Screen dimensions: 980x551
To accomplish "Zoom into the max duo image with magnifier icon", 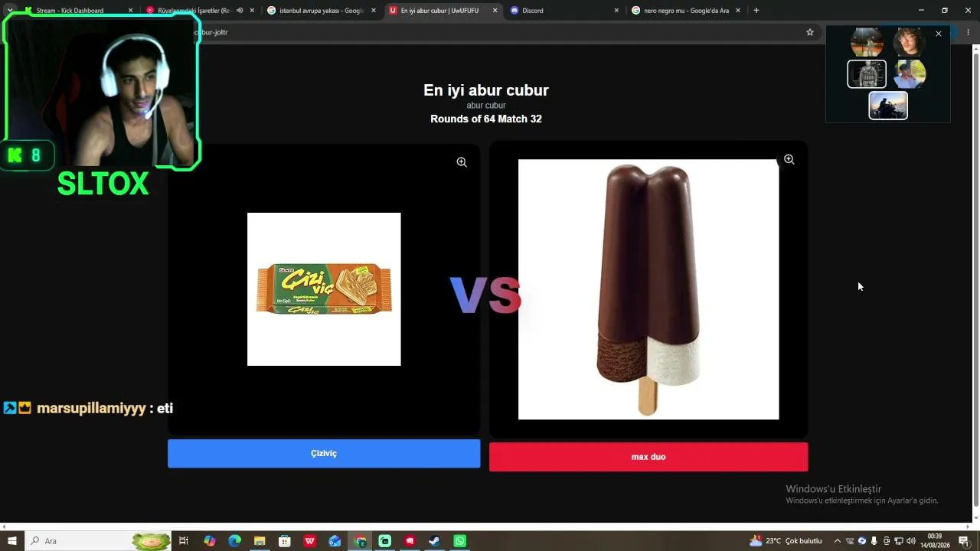I will (789, 160).
